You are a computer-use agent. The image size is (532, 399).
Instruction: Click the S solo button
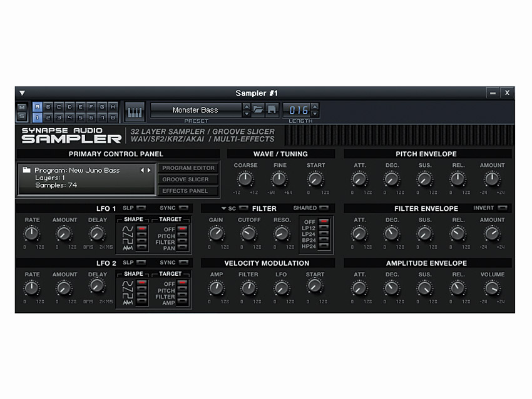click(22, 116)
